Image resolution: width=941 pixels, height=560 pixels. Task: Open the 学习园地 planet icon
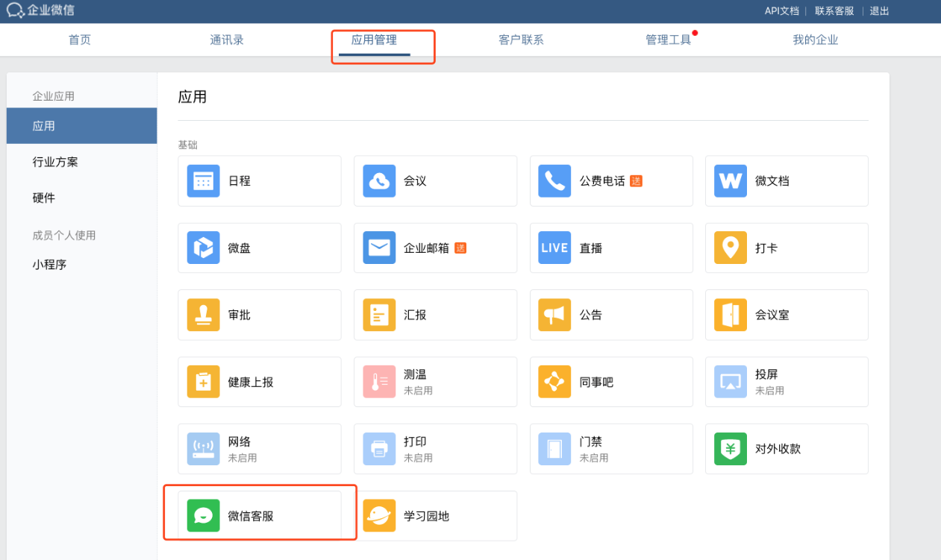(x=379, y=516)
